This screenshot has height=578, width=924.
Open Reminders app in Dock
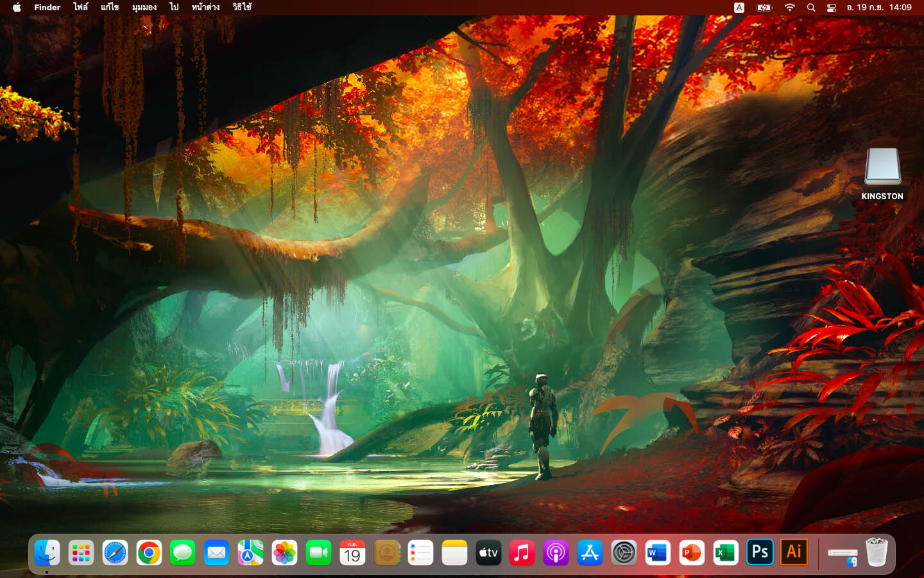point(420,553)
